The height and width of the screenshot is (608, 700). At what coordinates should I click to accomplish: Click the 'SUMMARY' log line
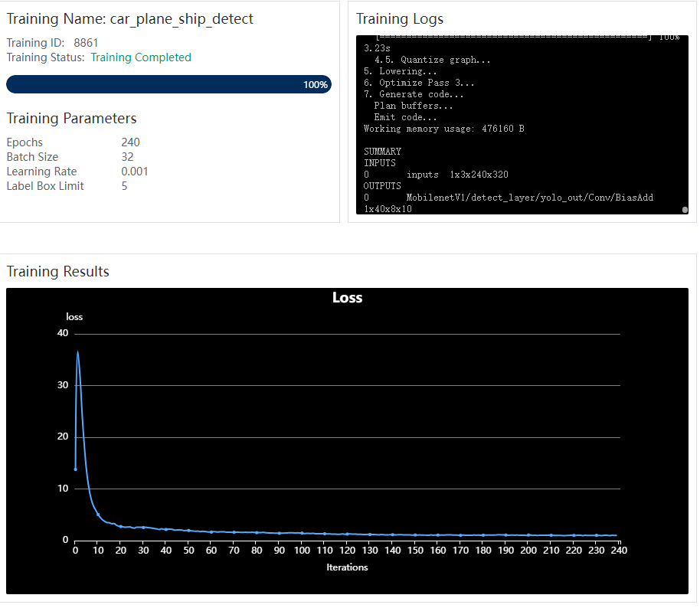point(382,152)
